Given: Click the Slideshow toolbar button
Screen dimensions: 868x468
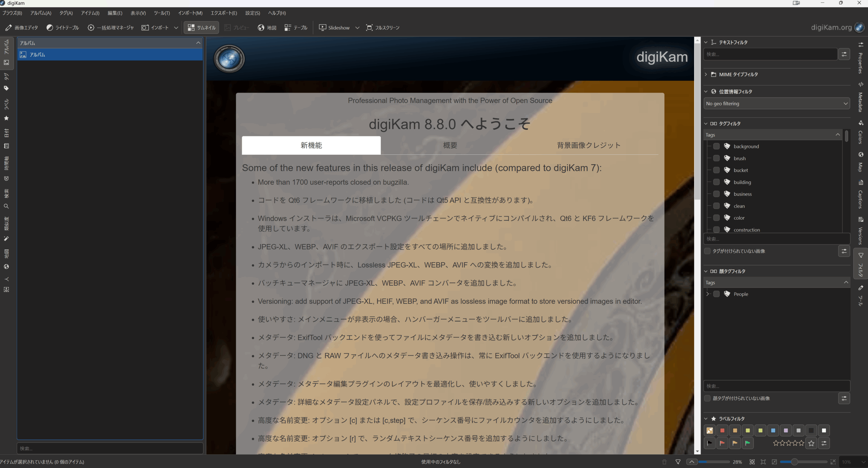Looking at the screenshot, I should pos(334,27).
